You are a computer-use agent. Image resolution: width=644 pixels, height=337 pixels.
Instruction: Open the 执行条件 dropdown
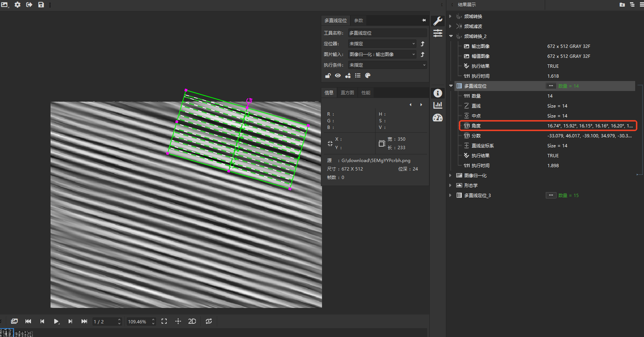[387, 65]
